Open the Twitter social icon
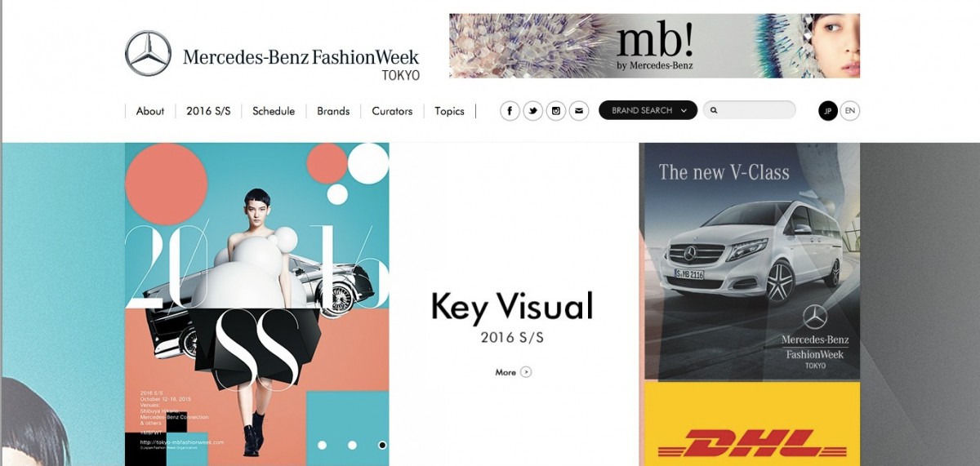 pyautogui.click(x=533, y=111)
